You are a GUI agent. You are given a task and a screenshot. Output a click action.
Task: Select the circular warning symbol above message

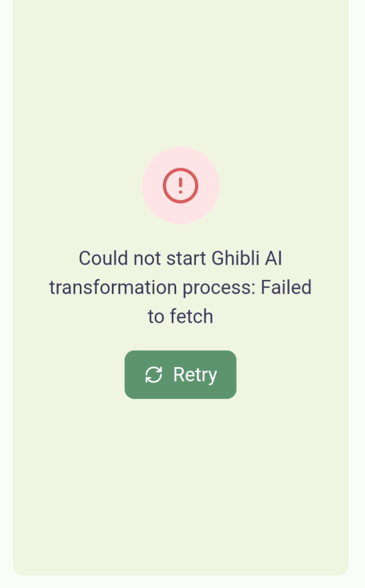[180, 186]
